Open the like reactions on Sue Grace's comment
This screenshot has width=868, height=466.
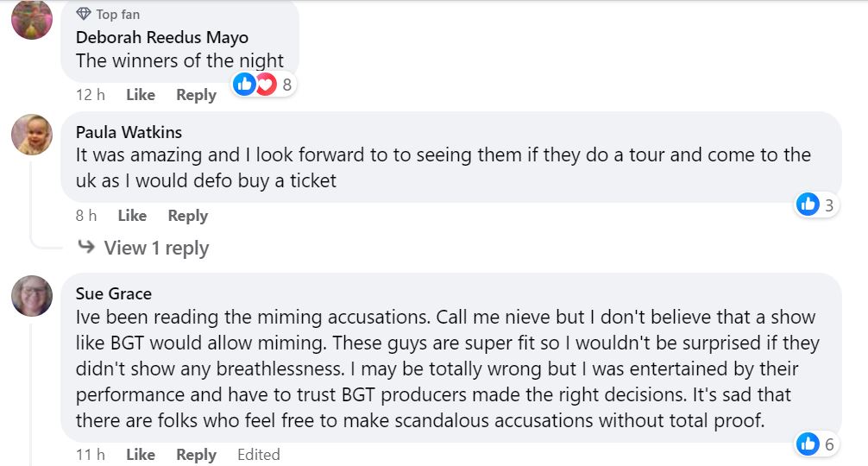808,444
